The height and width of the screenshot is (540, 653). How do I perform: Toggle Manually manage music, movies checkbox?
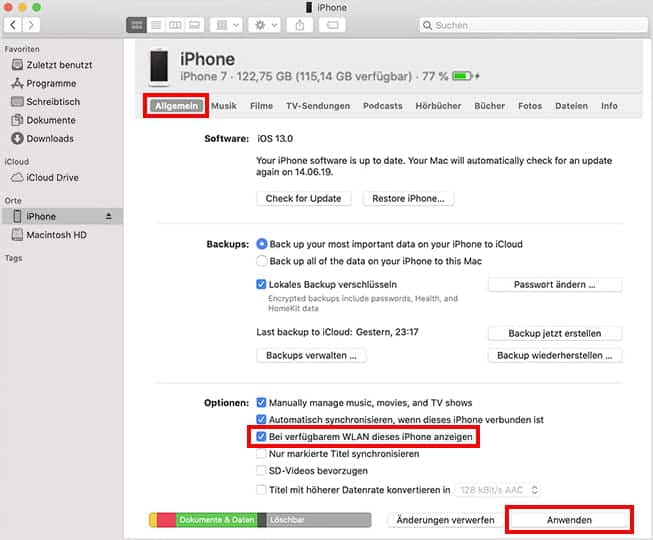pos(261,403)
